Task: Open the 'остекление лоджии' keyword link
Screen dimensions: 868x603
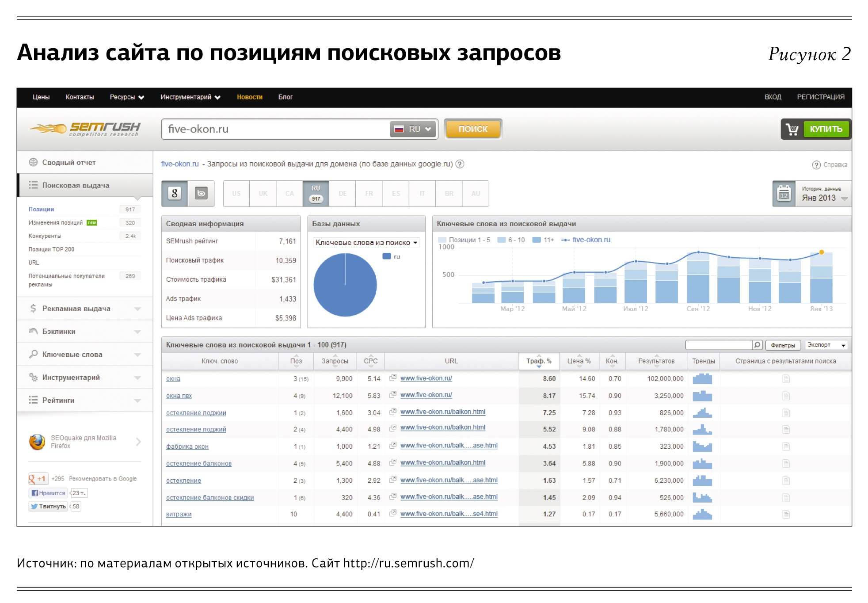Action: click(196, 413)
